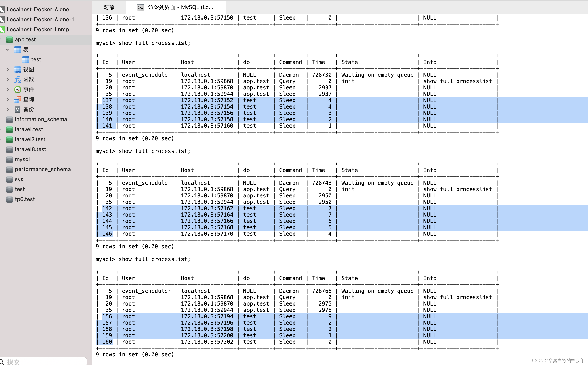
Task: Select the Localhost-Docker-Lnmp connection
Action: pos(38,30)
